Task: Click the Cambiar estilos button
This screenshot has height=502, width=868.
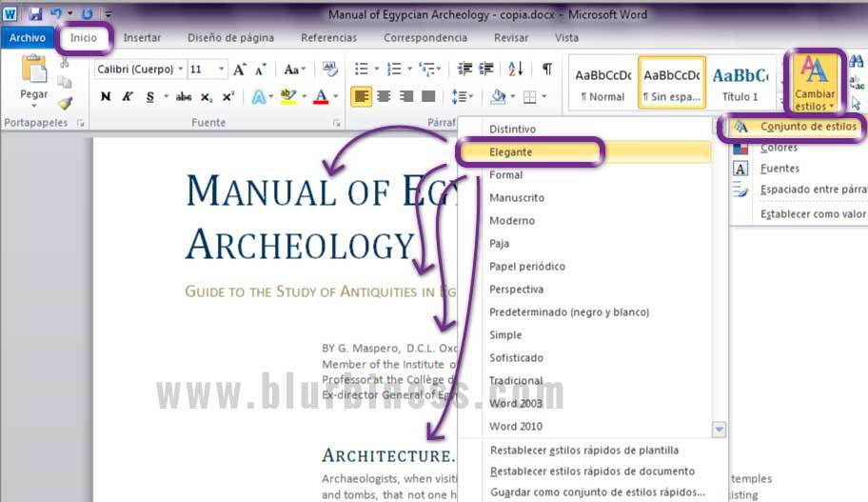Action: [x=814, y=82]
